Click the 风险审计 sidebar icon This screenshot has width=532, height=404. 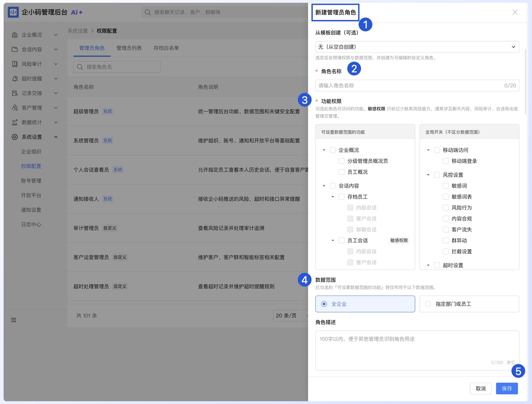click(x=15, y=64)
